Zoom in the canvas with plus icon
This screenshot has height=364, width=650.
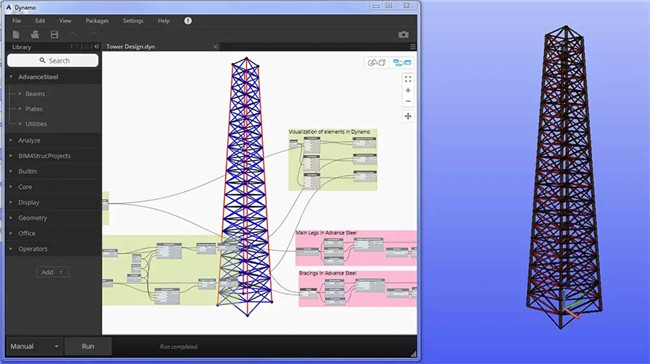[408, 90]
